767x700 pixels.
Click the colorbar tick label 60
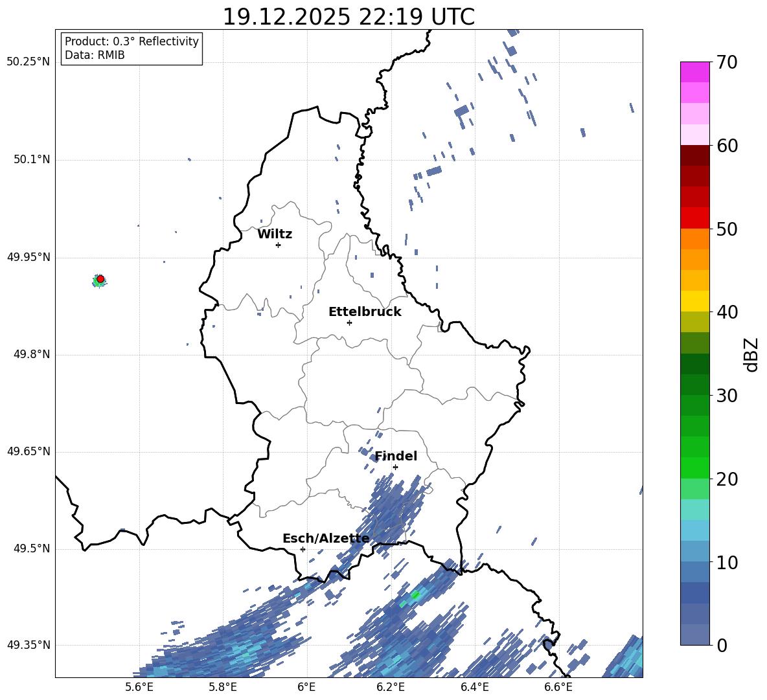tap(727, 146)
